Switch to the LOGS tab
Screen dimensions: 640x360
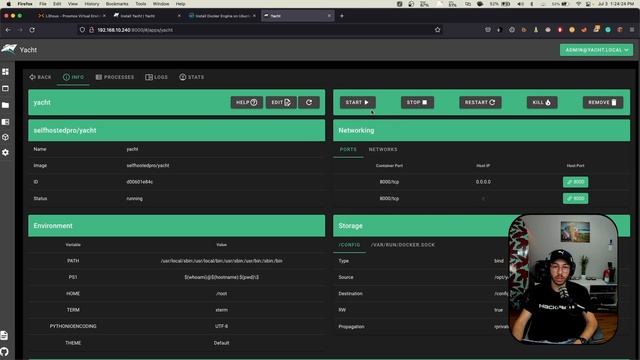pyautogui.click(x=156, y=77)
